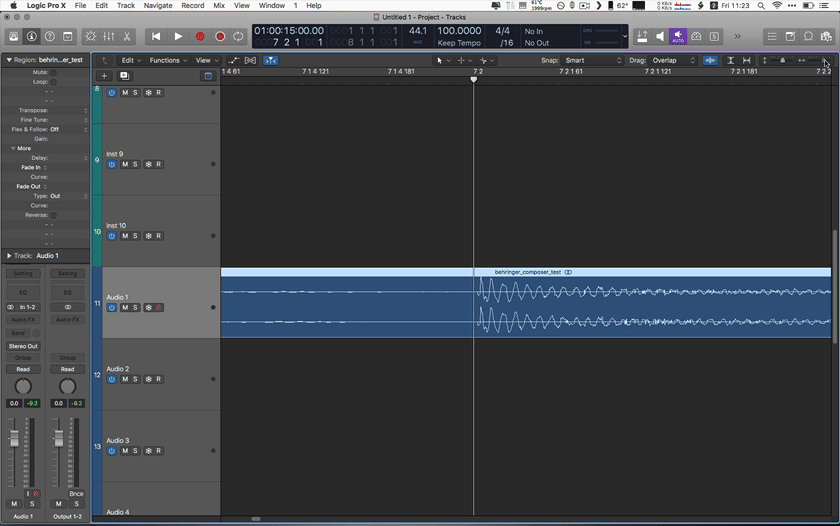This screenshot has height=526, width=840.
Task: Add a new track with plus button
Action: [104, 76]
